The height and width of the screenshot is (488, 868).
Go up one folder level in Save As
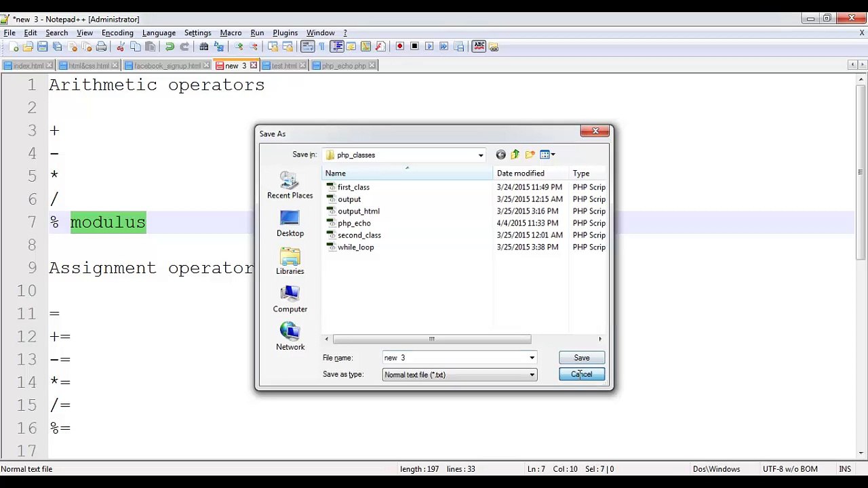click(x=515, y=155)
